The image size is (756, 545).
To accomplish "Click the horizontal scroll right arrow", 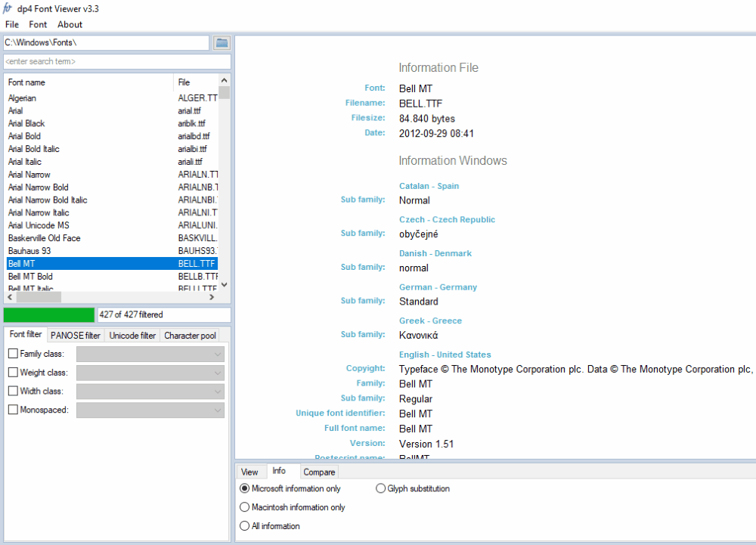I will (x=212, y=297).
